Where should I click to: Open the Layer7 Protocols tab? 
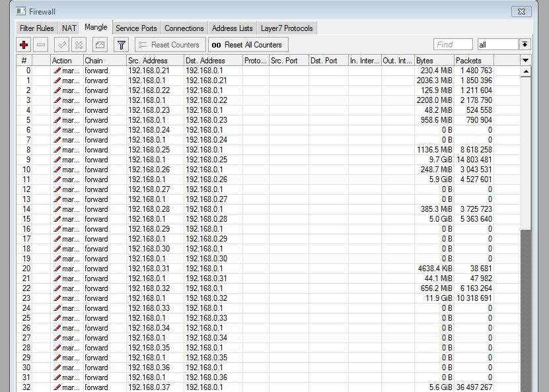pos(287,28)
